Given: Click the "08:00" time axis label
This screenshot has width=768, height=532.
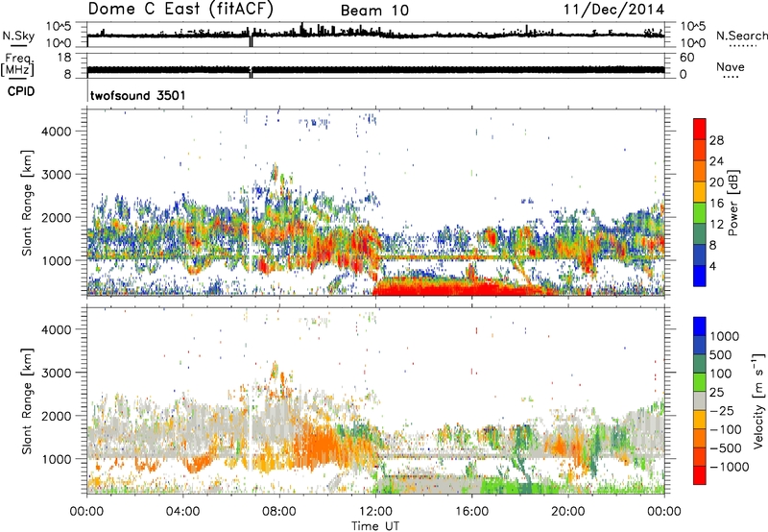Looking at the screenshot, I should (279, 512).
